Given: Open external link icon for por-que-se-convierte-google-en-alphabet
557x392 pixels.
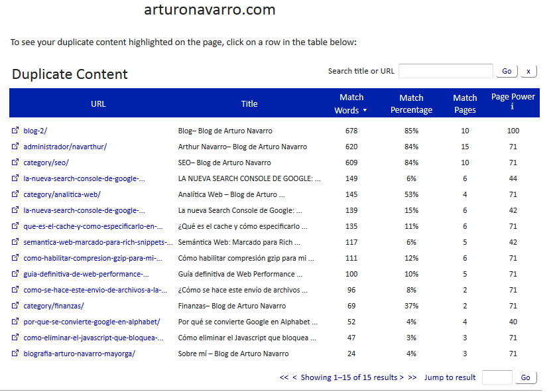Looking at the screenshot, I should coord(15,321).
